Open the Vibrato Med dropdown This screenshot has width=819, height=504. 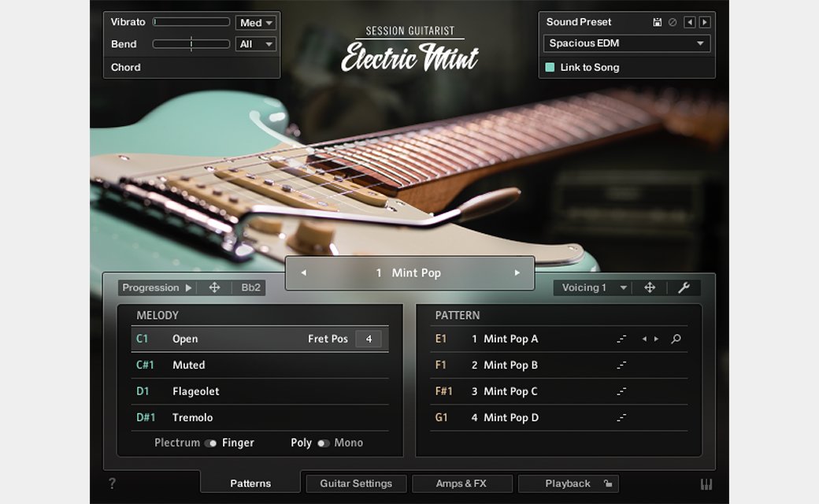click(x=256, y=23)
